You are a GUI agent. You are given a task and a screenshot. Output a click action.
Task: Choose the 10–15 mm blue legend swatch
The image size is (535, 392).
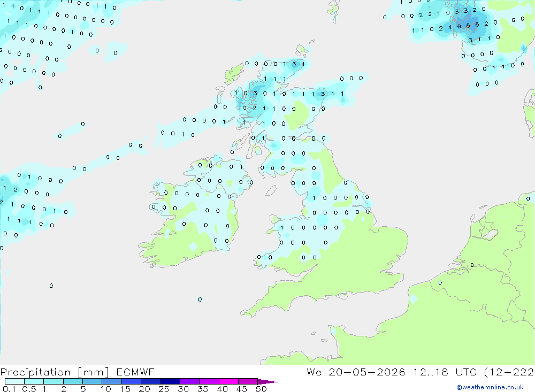click(x=112, y=381)
